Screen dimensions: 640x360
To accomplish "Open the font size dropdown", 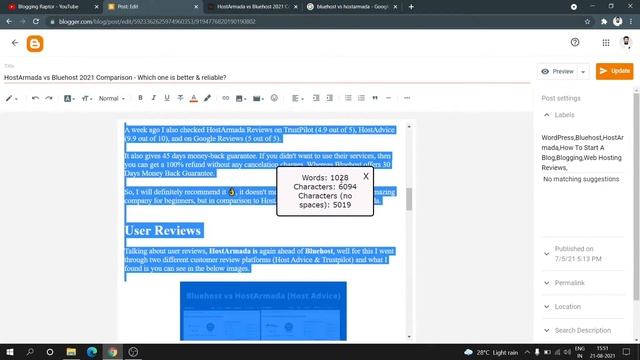I will click(x=87, y=98).
